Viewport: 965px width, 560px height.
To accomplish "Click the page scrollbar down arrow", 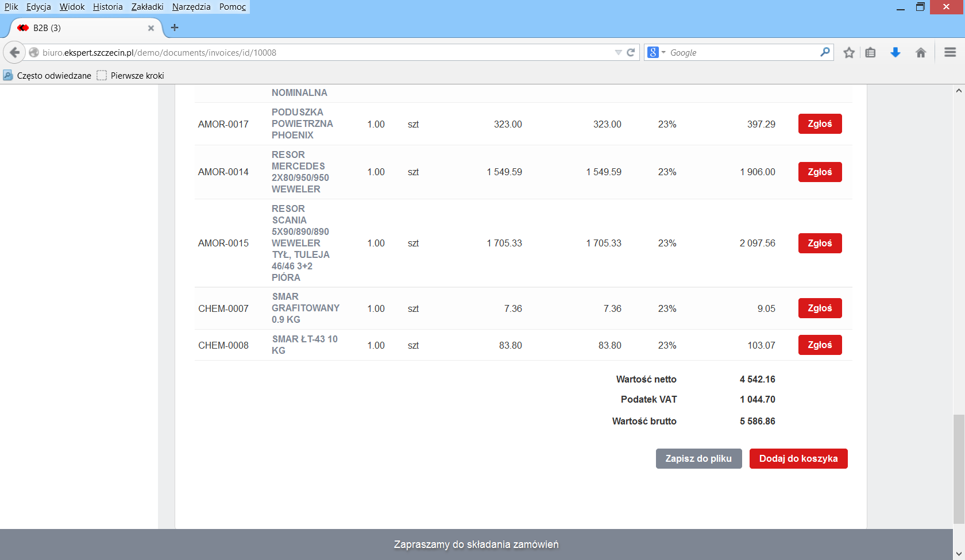I will [959, 554].
